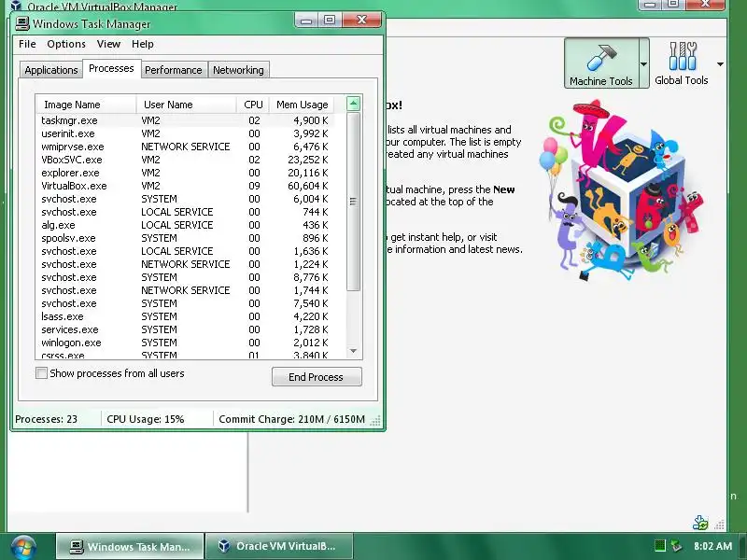
Task: Switch to Windows Task Manager taskbar button
Action: pyautogui.click(x=130, y=546)
